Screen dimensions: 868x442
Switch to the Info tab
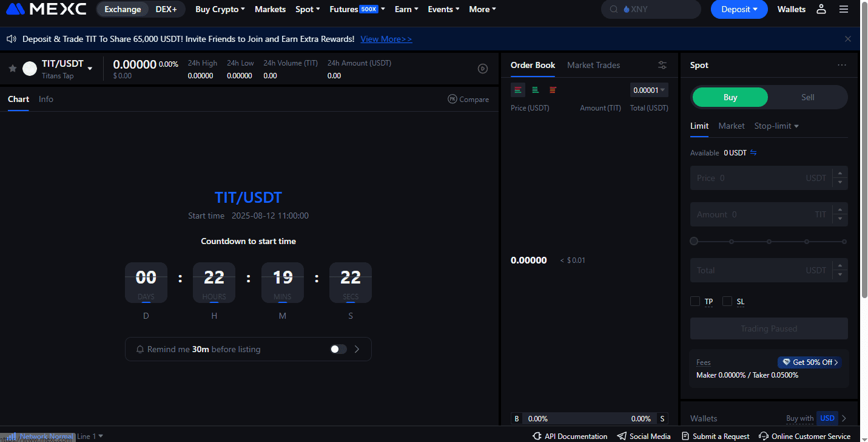coord(46,99)
